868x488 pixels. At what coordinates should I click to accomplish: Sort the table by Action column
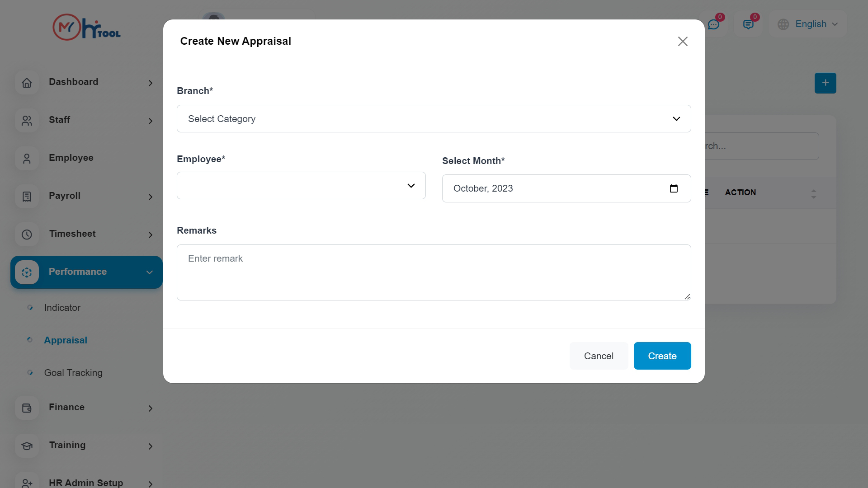point(813,194)
